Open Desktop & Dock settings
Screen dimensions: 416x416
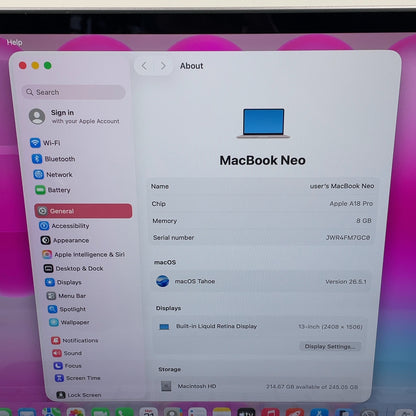(74, 269)
